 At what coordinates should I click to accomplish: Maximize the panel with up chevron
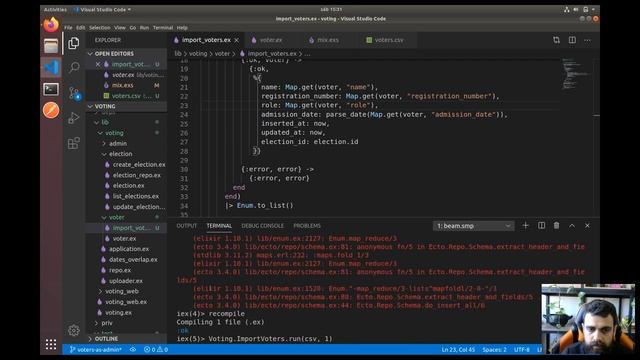(x=572, y=225)
